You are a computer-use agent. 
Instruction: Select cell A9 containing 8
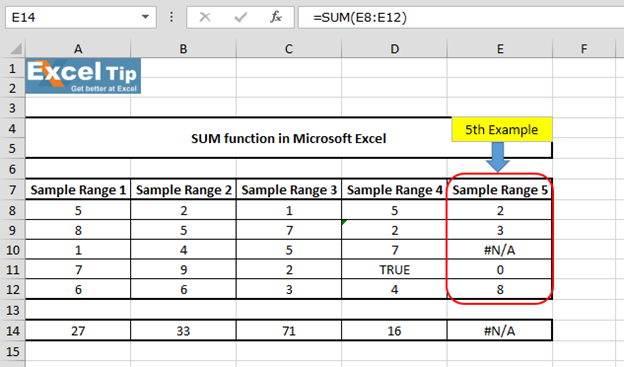tap(78, 230)
